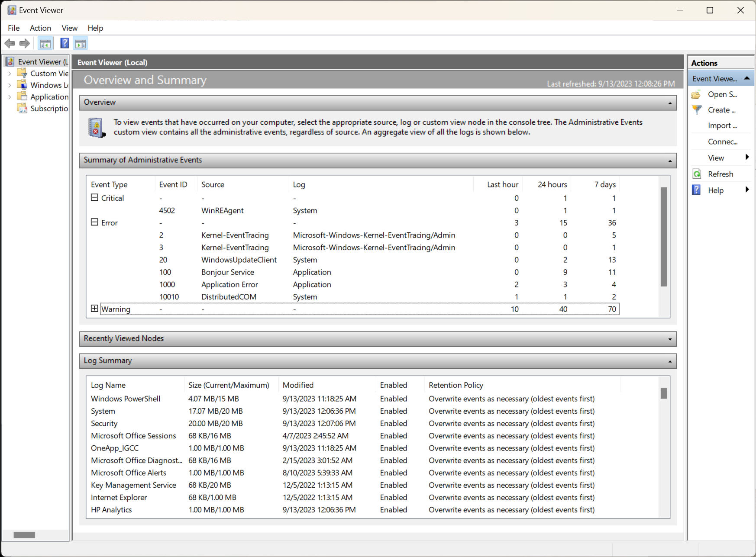Click the Create Custom View funnel icon

click(696, 109)
